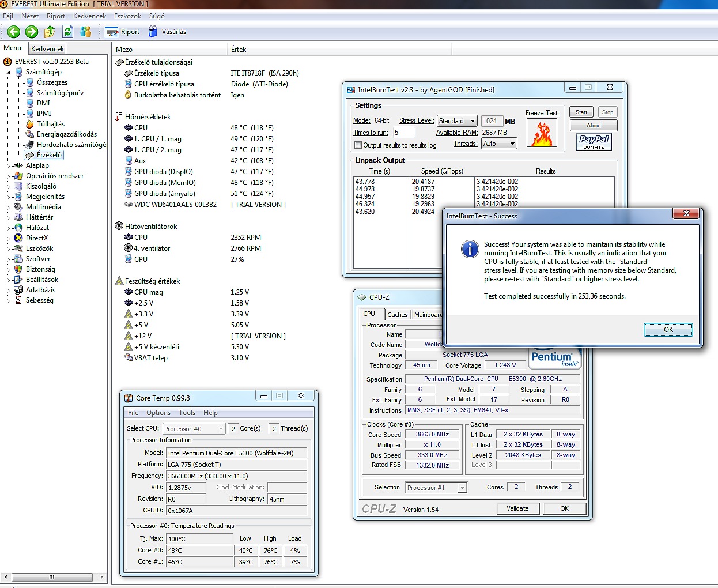The image size is (718, 588).
Task: Click the Mező column header
Action: coord(170,50)
